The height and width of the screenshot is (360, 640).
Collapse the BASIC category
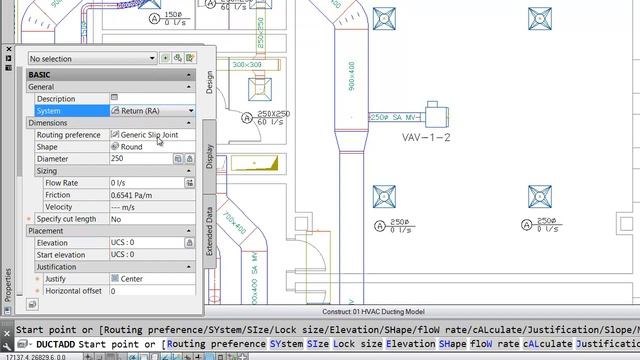click(x=189, y=75)
